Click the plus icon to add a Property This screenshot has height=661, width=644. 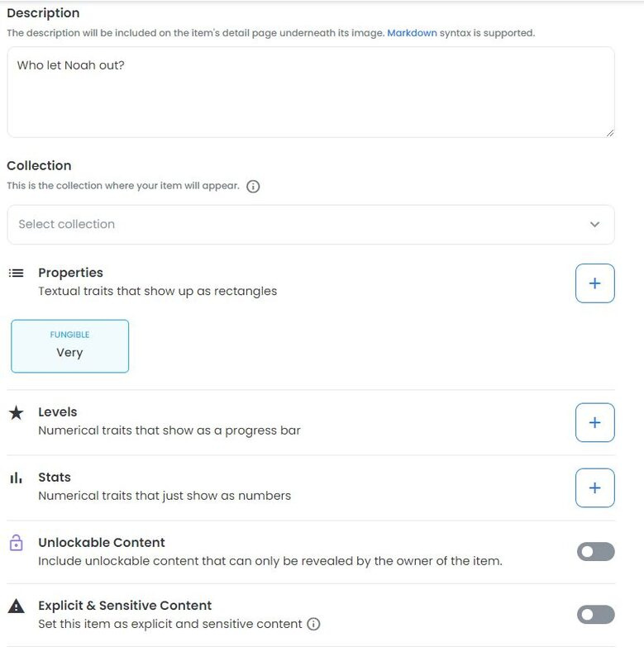click(594, 282)
